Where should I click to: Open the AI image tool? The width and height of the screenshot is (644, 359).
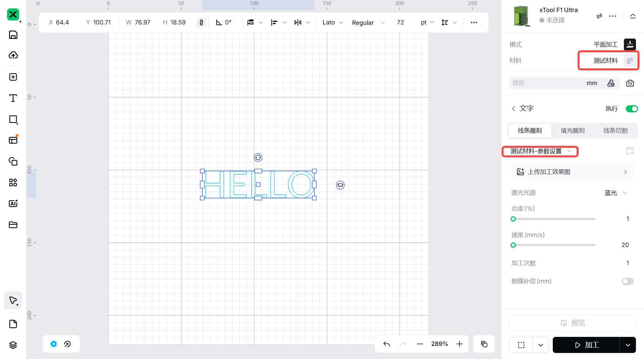click(x=13, y=203)
